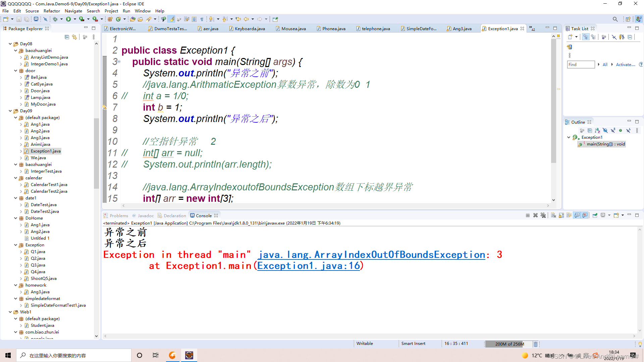Viewport: 644px width, 362px height.
Task: Click the Activate... link in Task List
Action: click(x=625, y=64)
